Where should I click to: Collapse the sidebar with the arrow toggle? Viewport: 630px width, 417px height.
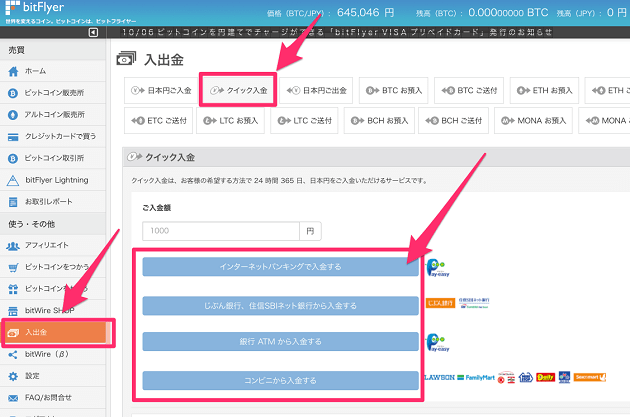93,33
